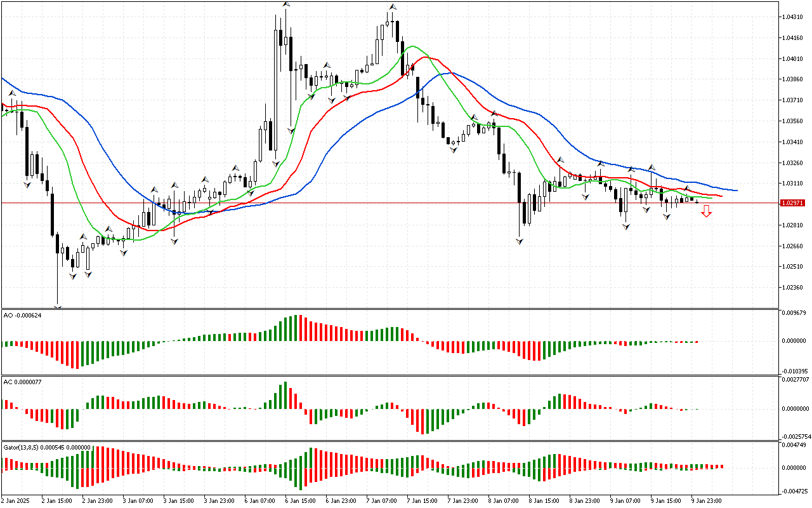Screen dimensions: 812x508
Task: Click the 7 Jan 23:00 time label
Action: pos(464,501)
